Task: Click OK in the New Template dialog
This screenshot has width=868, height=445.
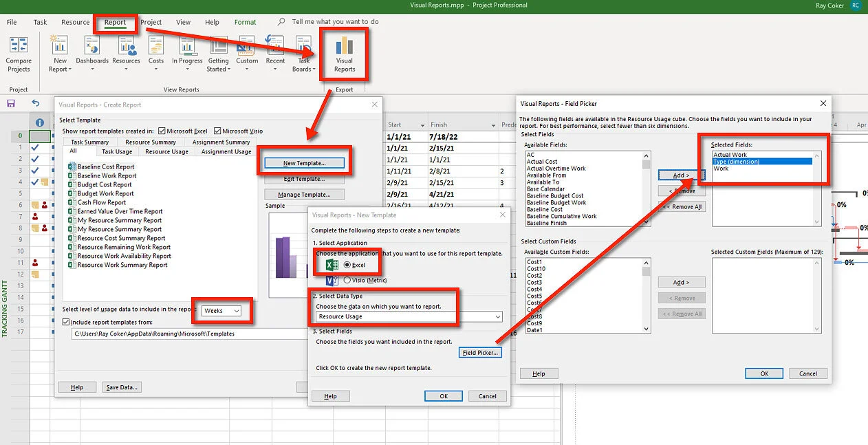Action: click(x=444, y=396)
